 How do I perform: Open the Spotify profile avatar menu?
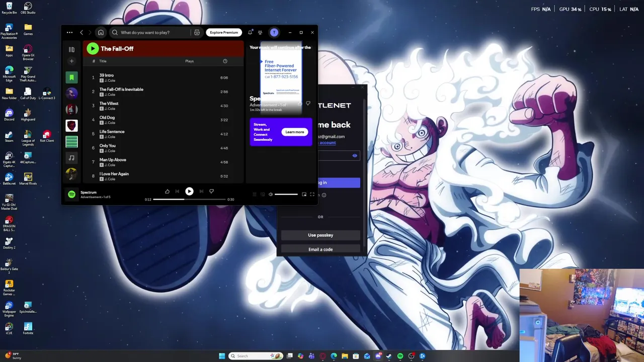(x=274, y=32)
